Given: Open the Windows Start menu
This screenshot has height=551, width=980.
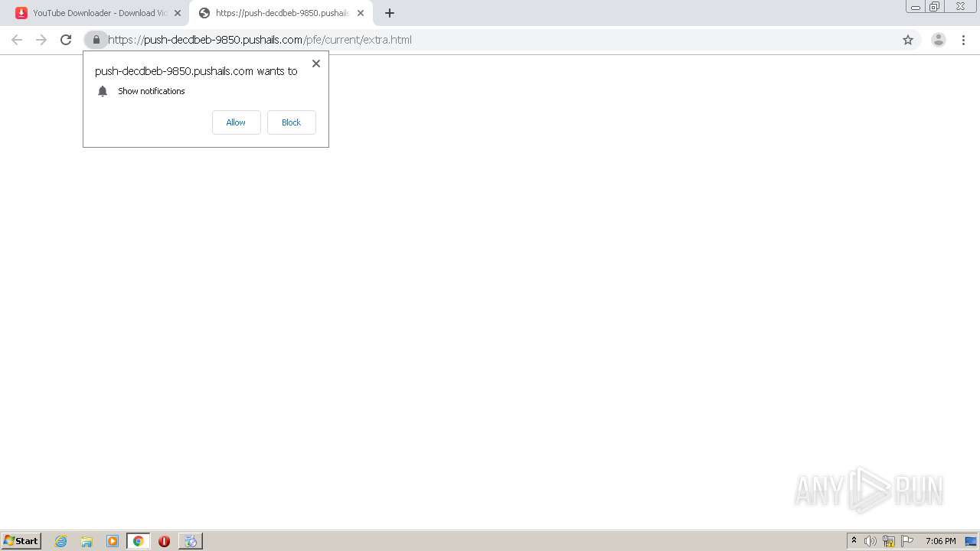Looking at the screenshot, I should (x=21, y=541).
